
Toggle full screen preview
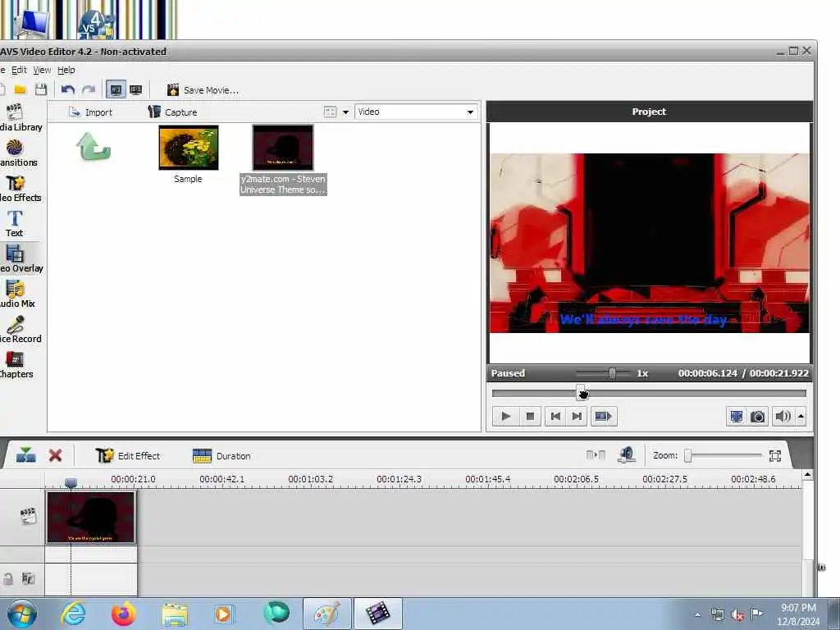pos(737,416)
